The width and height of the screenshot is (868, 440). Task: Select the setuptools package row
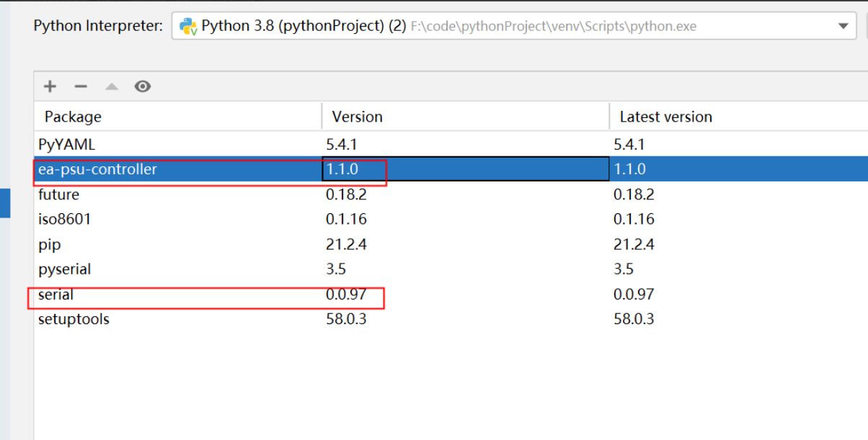coord(74,319)
